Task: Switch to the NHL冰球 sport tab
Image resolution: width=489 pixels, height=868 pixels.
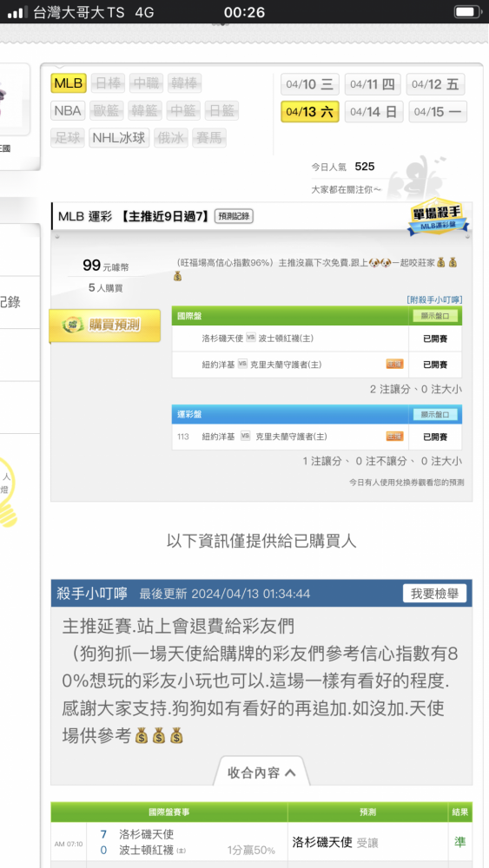Action: tap(118, 138)
